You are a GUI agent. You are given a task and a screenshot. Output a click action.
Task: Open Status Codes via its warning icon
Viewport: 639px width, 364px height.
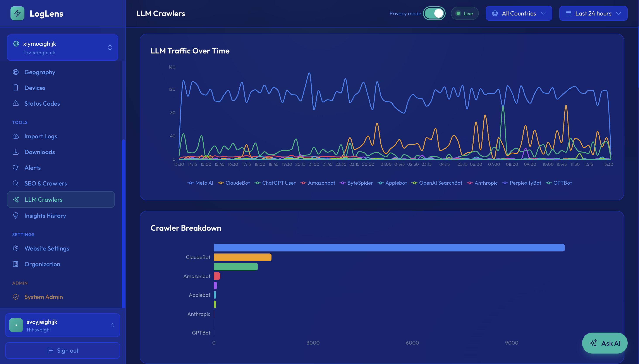pos(16,103)
